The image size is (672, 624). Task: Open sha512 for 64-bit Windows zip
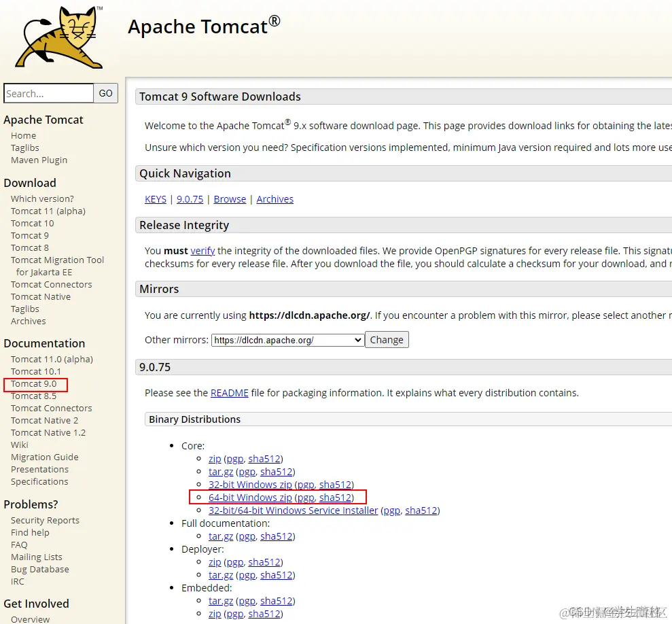tap(335, 497)
